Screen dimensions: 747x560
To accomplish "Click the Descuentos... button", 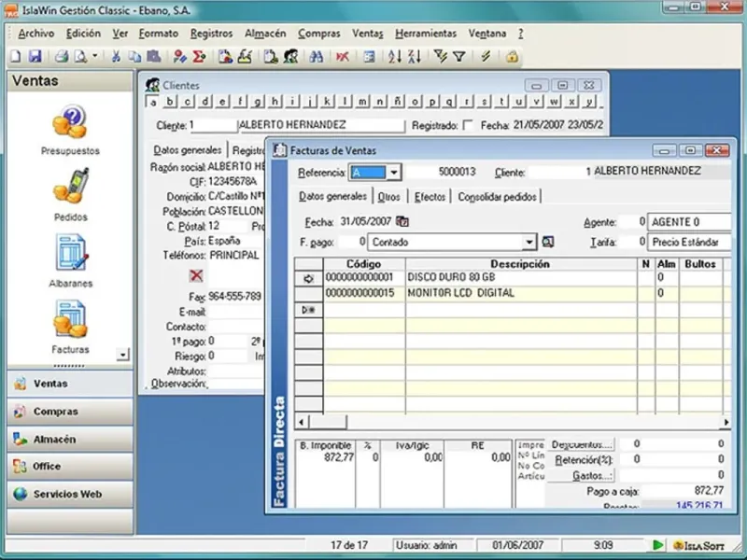I will pyautogui.click(x=581, y=444).
